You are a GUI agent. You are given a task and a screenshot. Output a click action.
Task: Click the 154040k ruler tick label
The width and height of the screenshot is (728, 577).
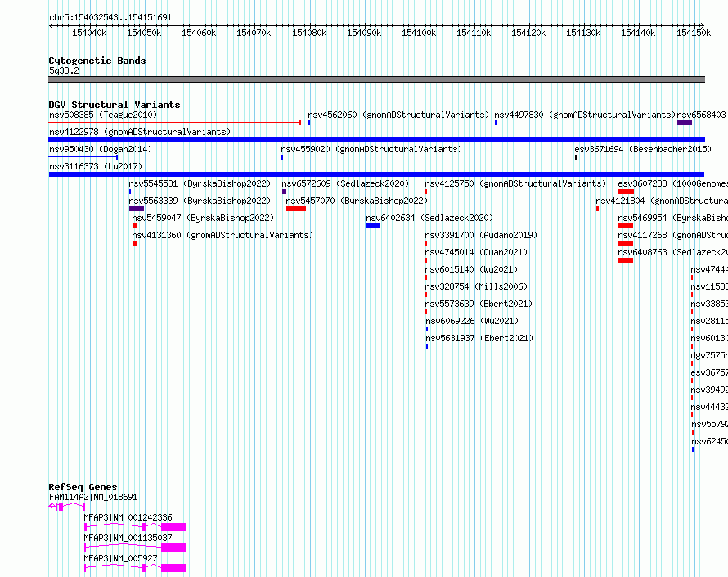point(89,33)
